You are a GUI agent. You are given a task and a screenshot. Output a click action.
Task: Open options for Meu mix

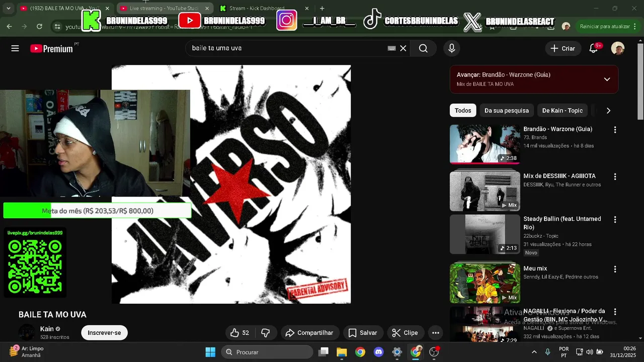click(615, 269)
